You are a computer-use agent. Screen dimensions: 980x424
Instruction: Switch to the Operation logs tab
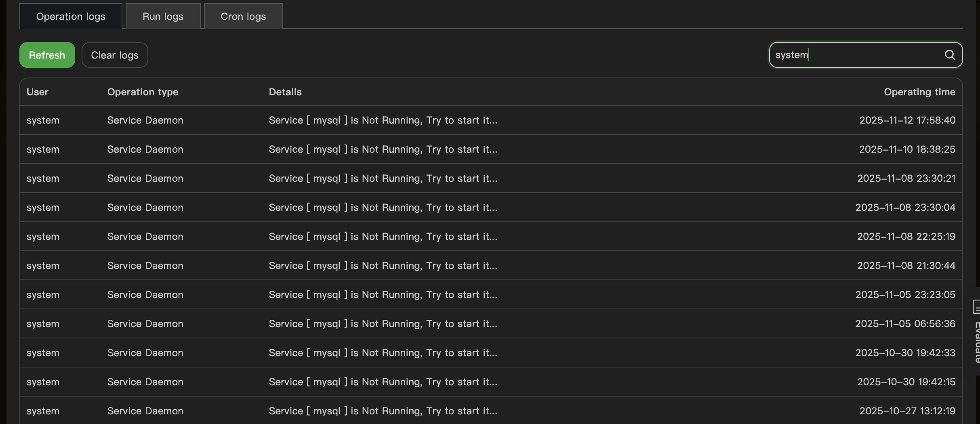coord(71,17)
